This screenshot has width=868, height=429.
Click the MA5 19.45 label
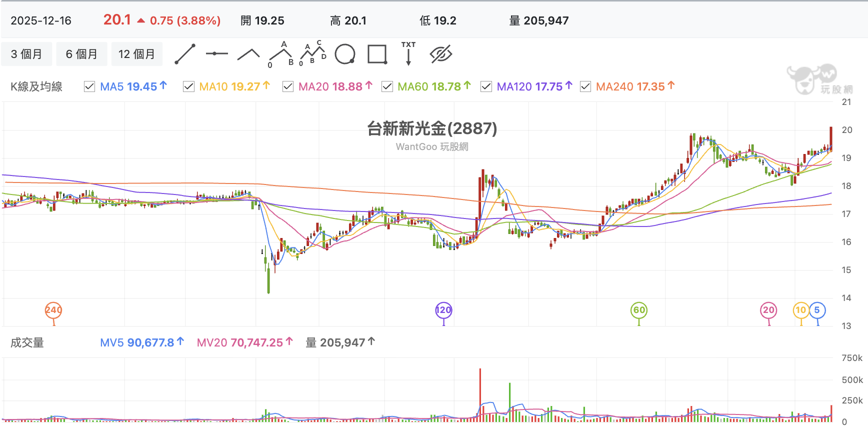[133, 86]
